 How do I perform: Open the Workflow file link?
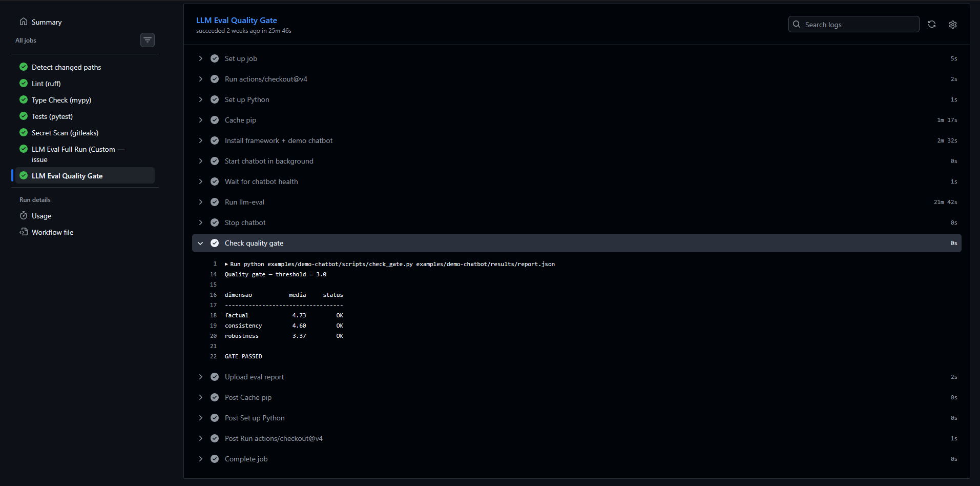pyautogui.click(x=52, y=232)
